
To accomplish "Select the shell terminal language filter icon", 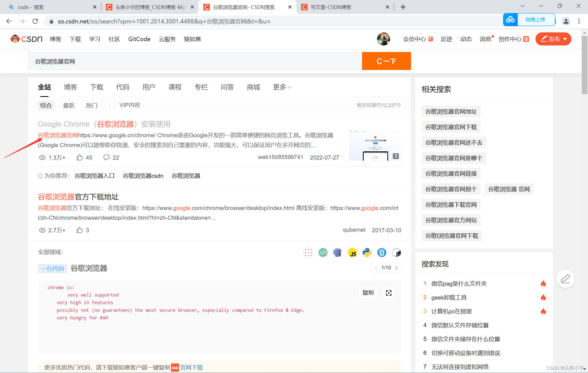I will pyautogui.click(x=396, y=253).
